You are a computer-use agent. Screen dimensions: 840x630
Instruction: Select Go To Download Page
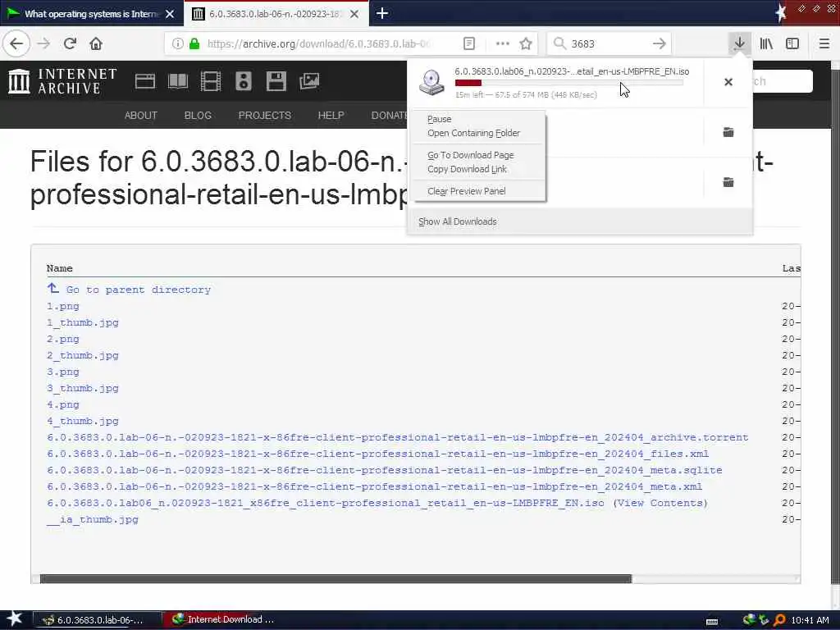point(470,155)
